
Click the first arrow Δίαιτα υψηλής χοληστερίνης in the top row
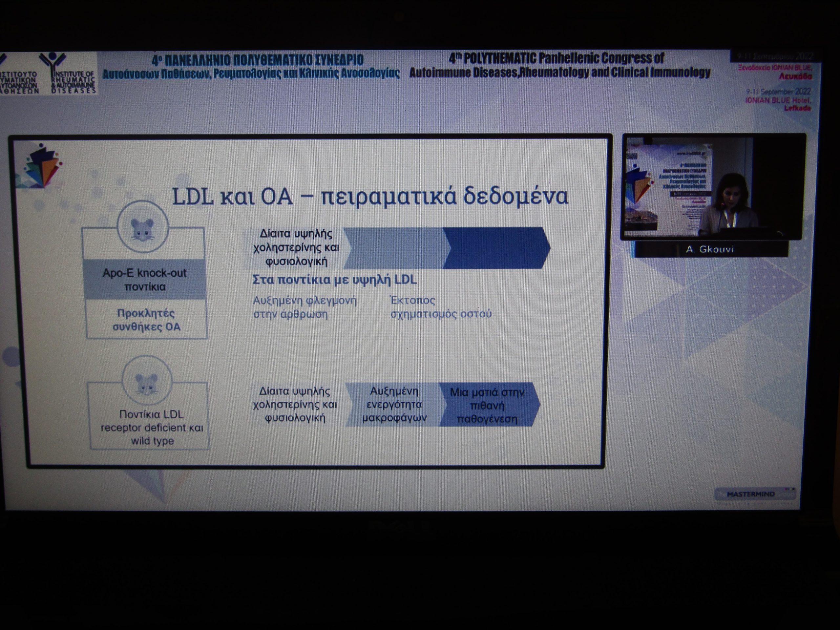tap(296, 248)
